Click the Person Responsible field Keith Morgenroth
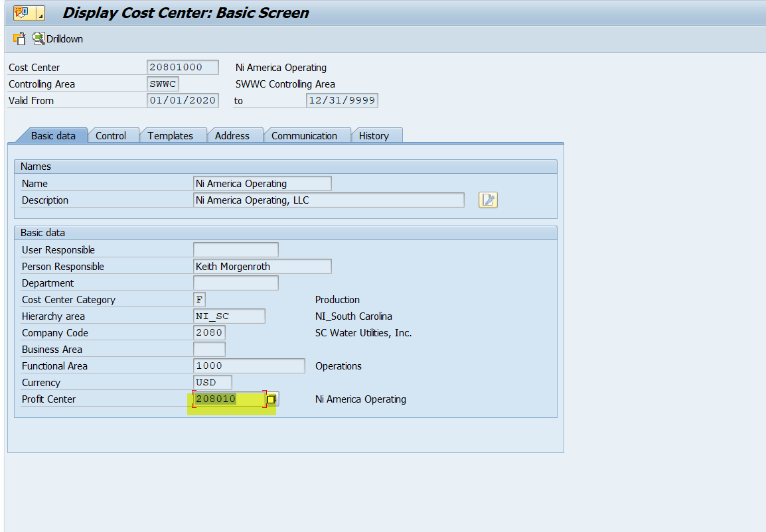The image size is (766, 532). [x=262, y=267]
